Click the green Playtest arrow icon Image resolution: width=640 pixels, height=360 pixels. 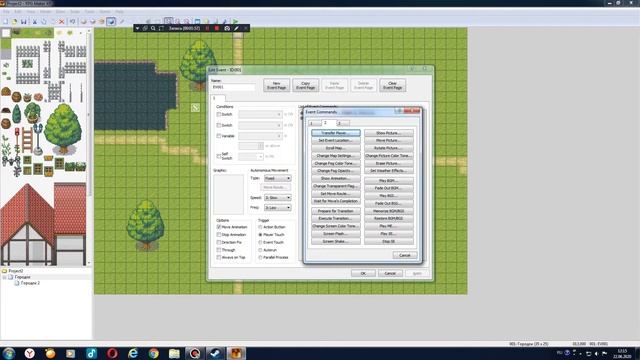pos(236,21)
